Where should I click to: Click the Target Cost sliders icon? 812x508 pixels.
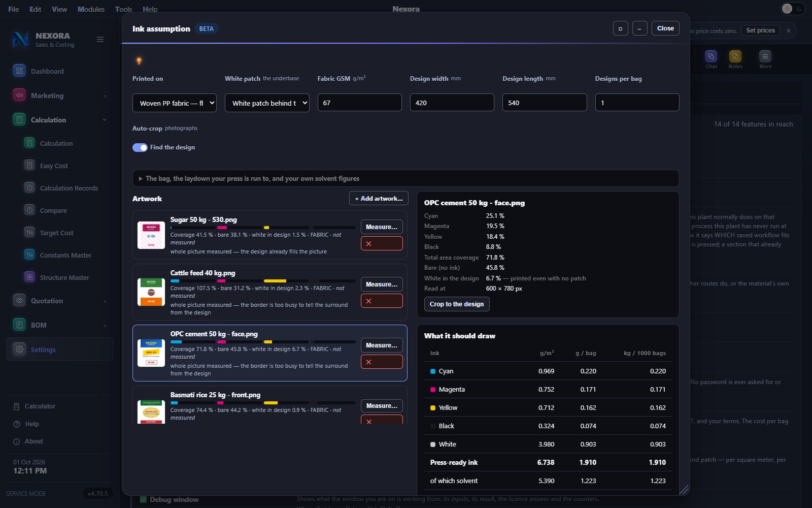coord(29,233)
